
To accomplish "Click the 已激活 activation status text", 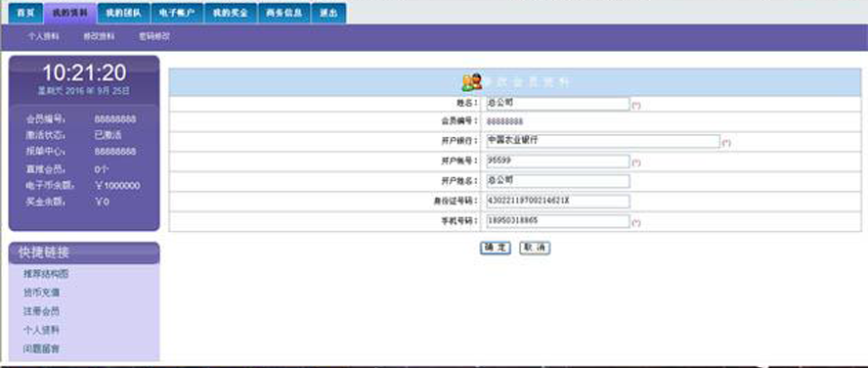I will point(108,135).
